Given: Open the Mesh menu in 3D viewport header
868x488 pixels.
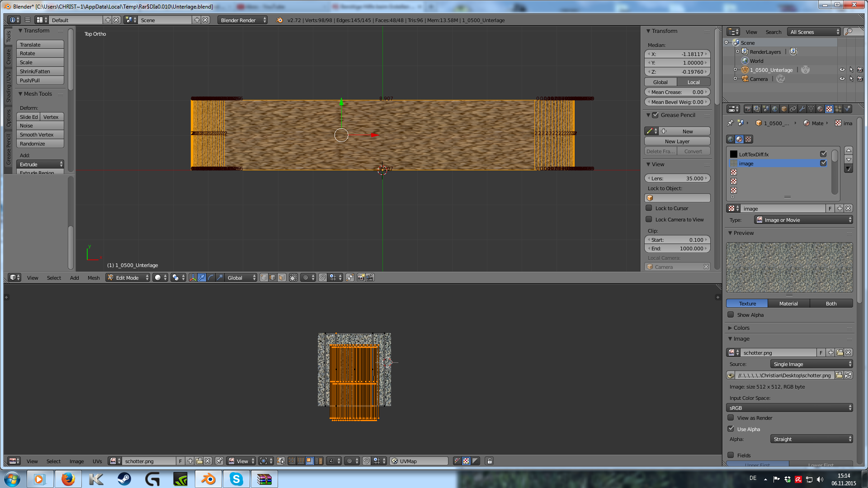Looking at the screenshot, I should click(x=94, y=278).
